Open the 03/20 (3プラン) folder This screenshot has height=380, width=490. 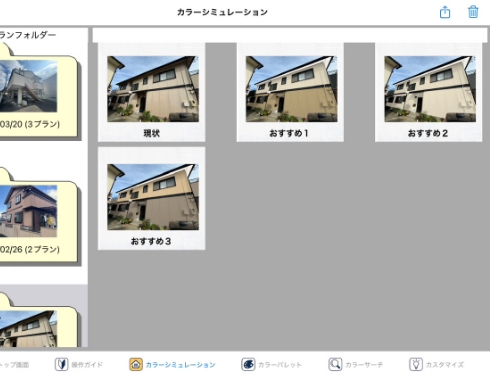pyautogui.click(x=38, y=93)
